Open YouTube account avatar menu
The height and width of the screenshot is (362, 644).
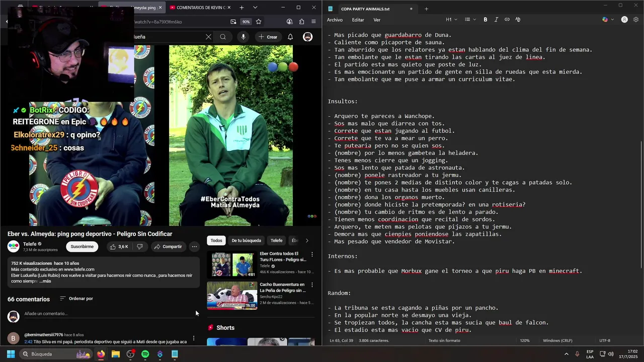(307, 37)
